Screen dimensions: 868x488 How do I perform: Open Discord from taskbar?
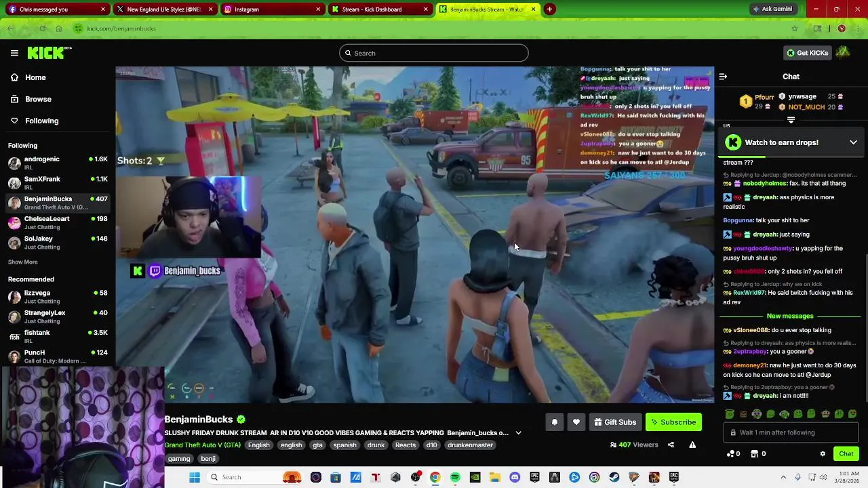[x=515, y=477]
